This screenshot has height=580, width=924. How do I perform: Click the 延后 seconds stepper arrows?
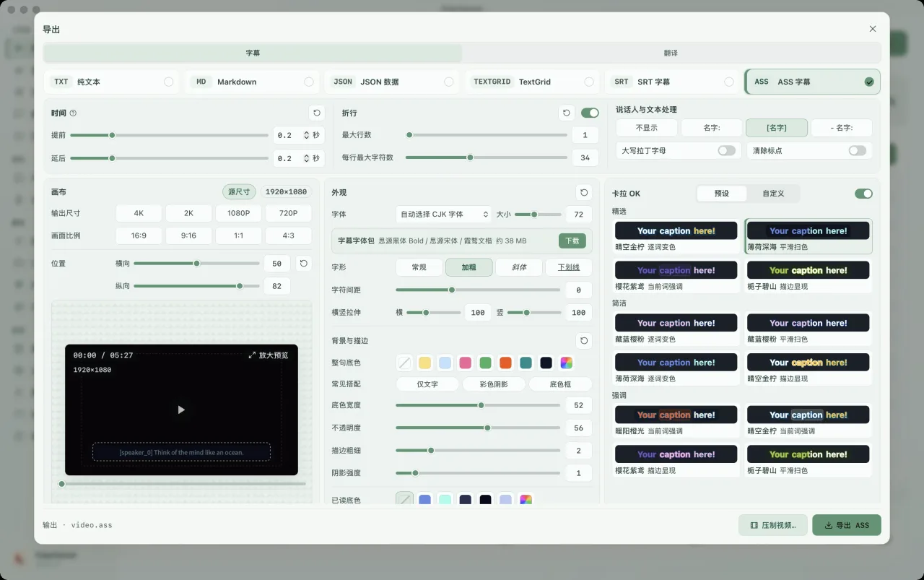pyautogui.click(x=306, y=158)
